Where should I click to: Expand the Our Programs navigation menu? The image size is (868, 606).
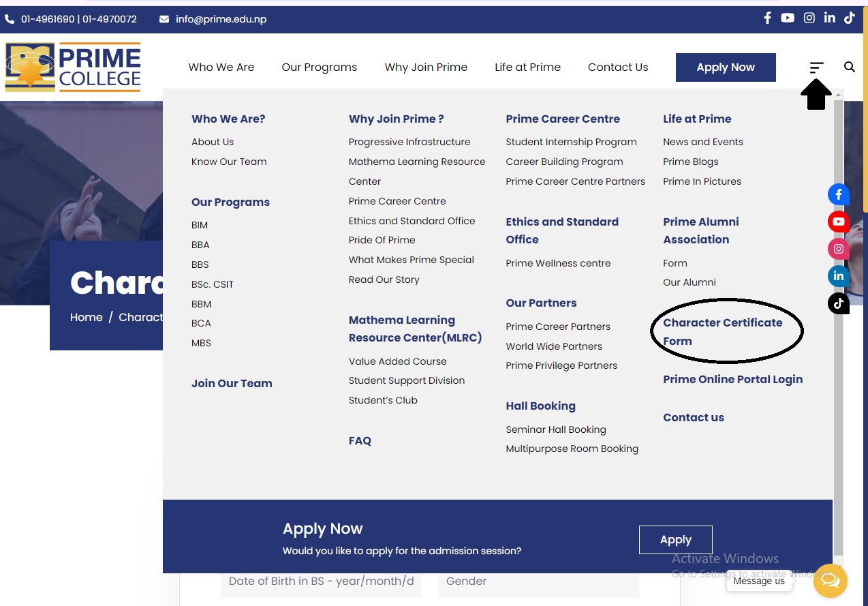pyautogui.click(x=319, y=67)
